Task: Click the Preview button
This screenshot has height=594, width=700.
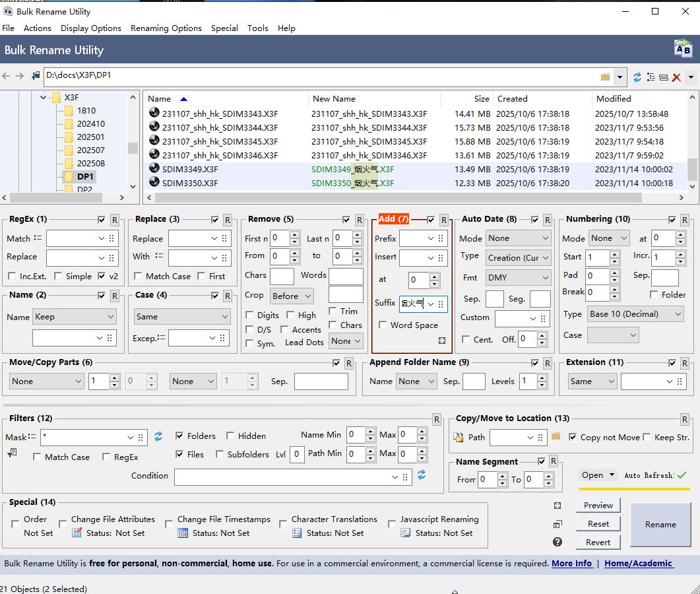Action: click(x=598, y=505)
